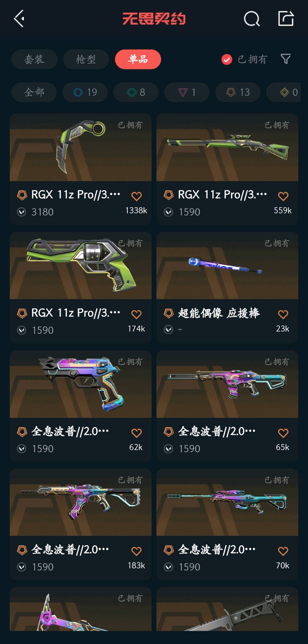Image resolution: width=308 pixels, height=644 pixels.
Task: Favorite the RGX karambit knife priced 3180
Action: [x=136, y=196]
